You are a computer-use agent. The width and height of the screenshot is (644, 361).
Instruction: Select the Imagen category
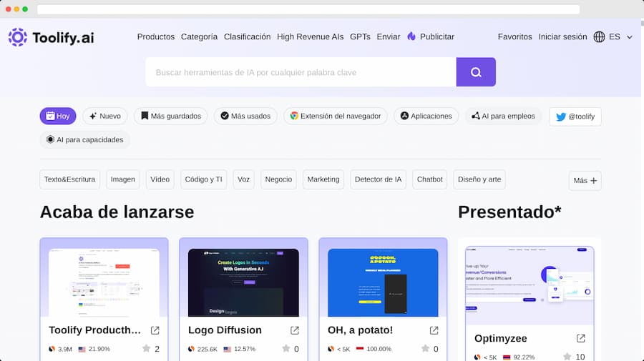click(x=123, y=179)
